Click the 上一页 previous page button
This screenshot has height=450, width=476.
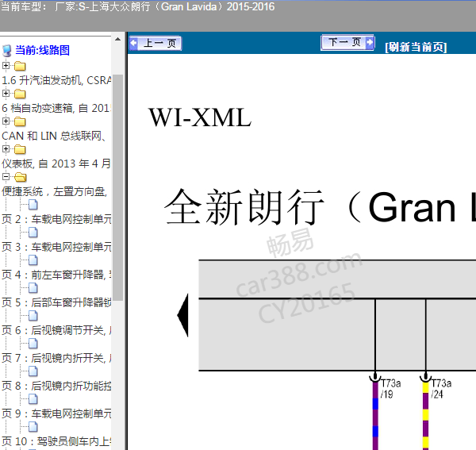click(155, 43)
